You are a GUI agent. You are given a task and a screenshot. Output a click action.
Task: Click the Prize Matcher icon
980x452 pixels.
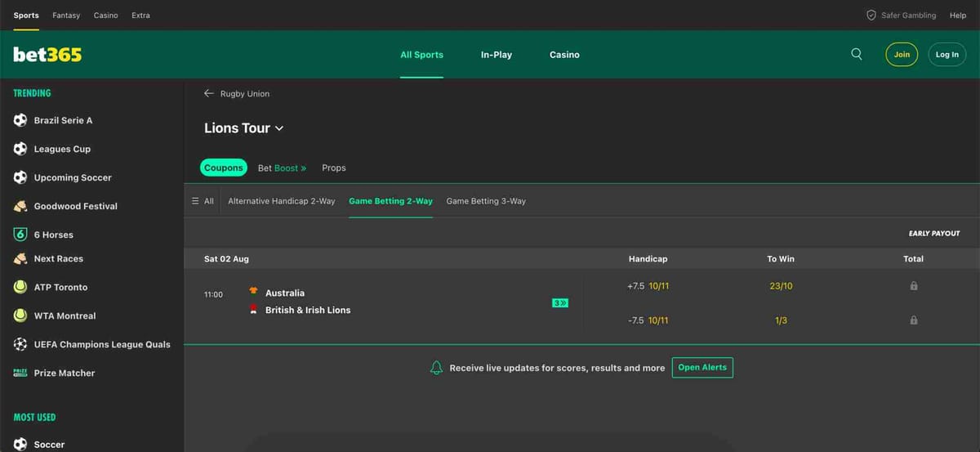tap(20, 373)
